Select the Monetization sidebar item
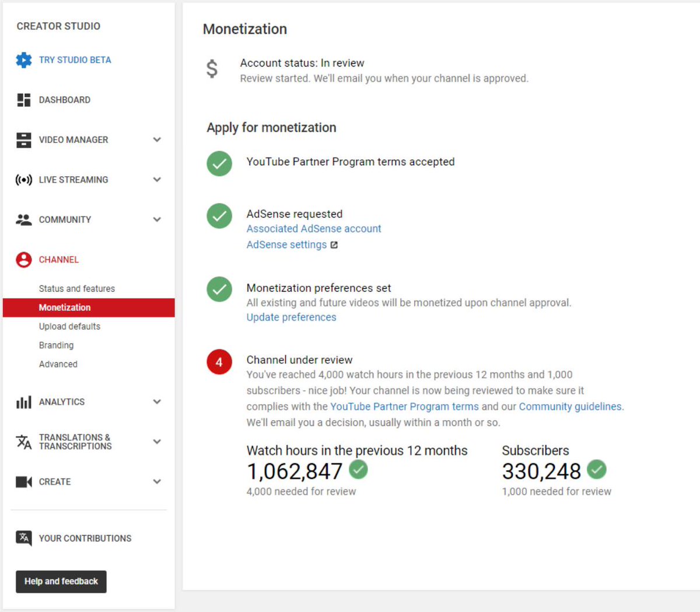Screen dimensions: 700x612 pos(89,307)
